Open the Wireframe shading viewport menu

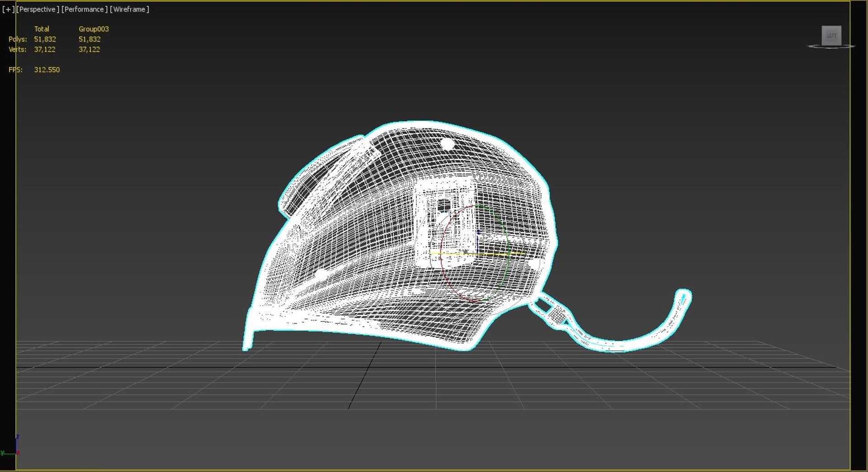tap(129, 9)
